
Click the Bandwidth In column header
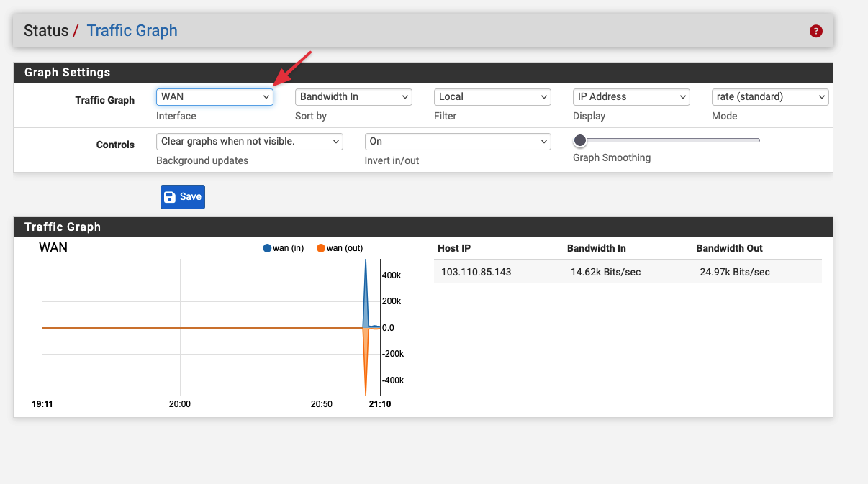[x=596, y=248]
